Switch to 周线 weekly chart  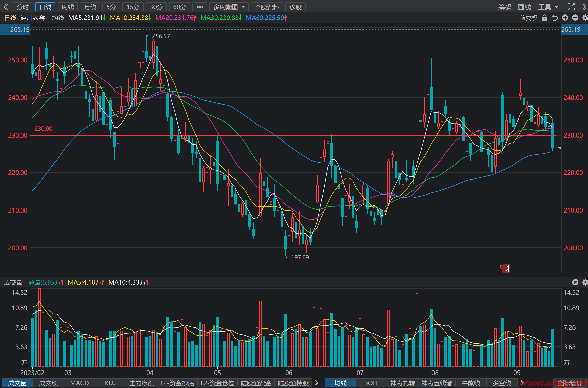68,7
